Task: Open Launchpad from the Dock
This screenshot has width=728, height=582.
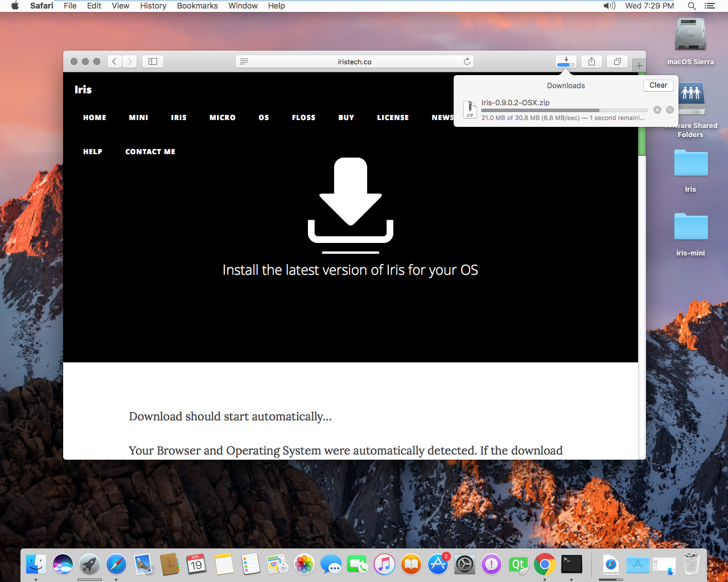Action: pos(89,564)
